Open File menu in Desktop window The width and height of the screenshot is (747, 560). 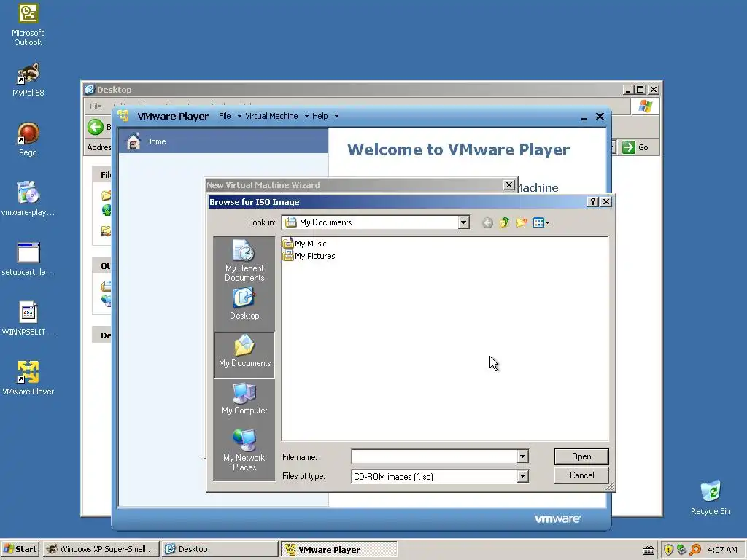pyautogui.click(x=96, y=106)
